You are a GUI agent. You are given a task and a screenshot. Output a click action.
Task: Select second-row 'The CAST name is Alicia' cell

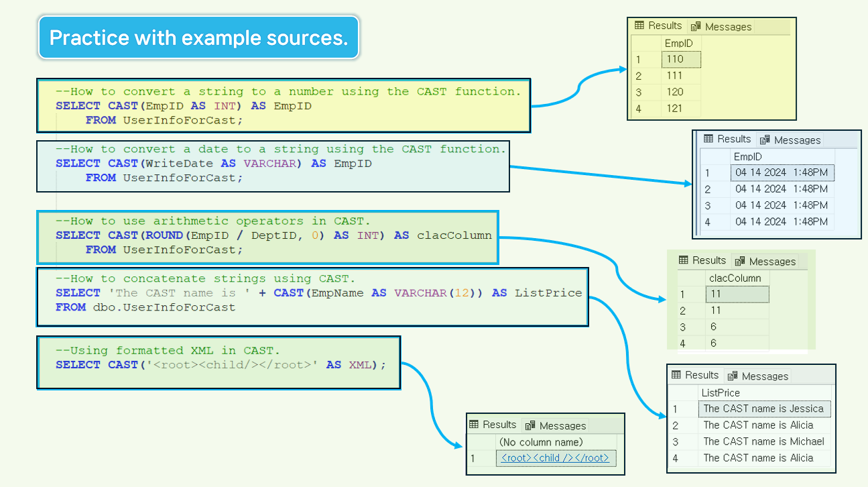[x=764, y=425]
